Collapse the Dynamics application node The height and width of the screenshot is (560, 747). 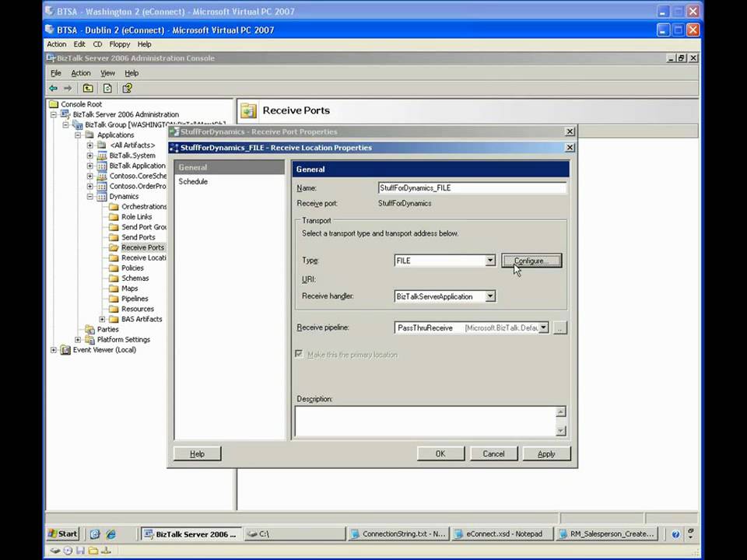click(x=90, y=196)
